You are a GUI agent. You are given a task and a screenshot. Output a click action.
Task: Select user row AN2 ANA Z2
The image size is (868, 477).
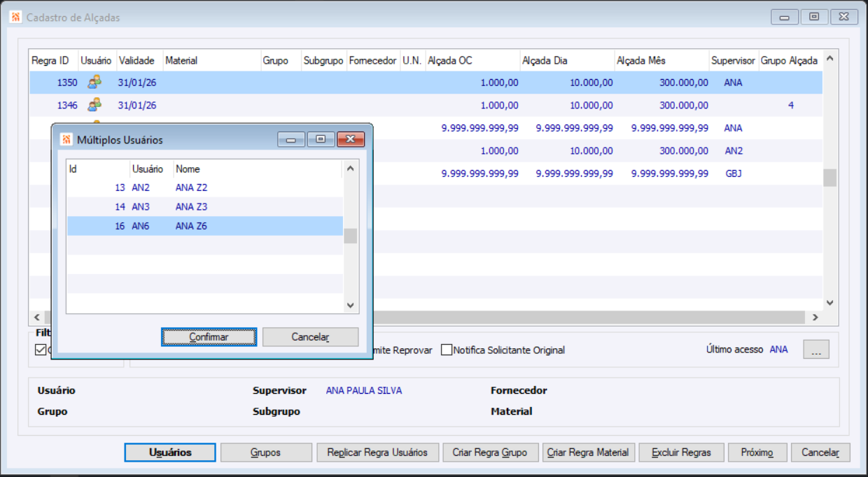point(204,187)
